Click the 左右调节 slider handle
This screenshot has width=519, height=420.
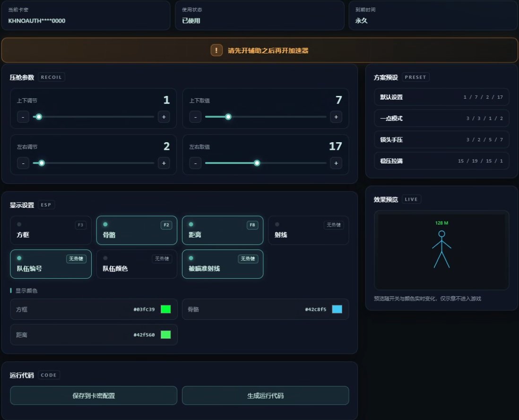(x=42, y=163)
